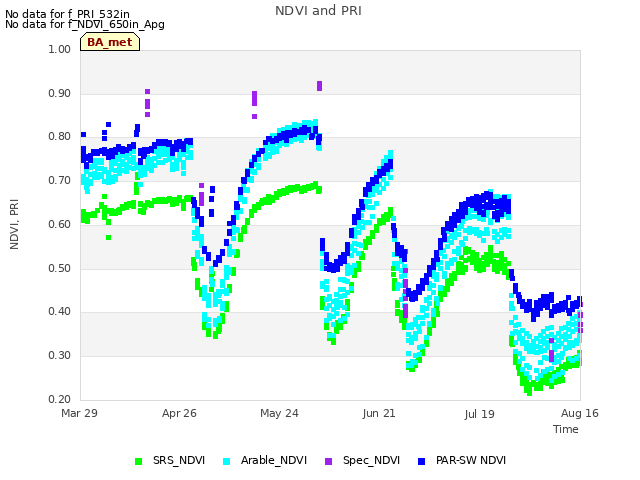640x480 pixels.
Task: Click the 0.70 y-axis tick label
Action: (x=60, y=180)
